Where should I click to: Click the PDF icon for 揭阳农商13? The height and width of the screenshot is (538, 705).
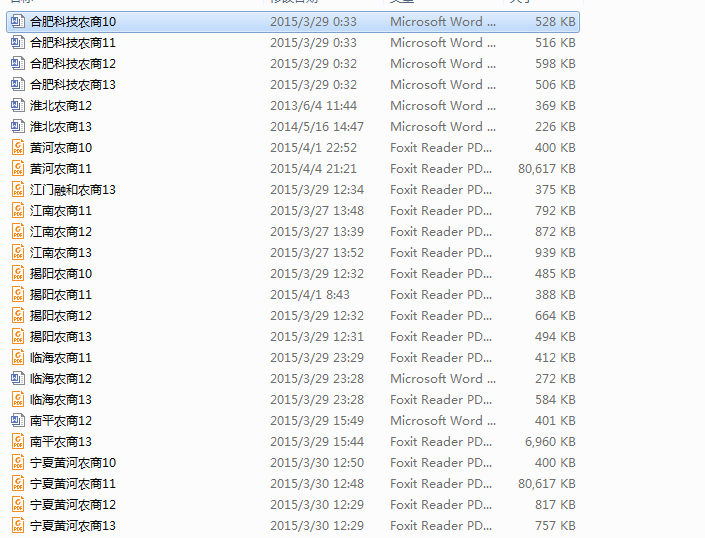(18, 337)
